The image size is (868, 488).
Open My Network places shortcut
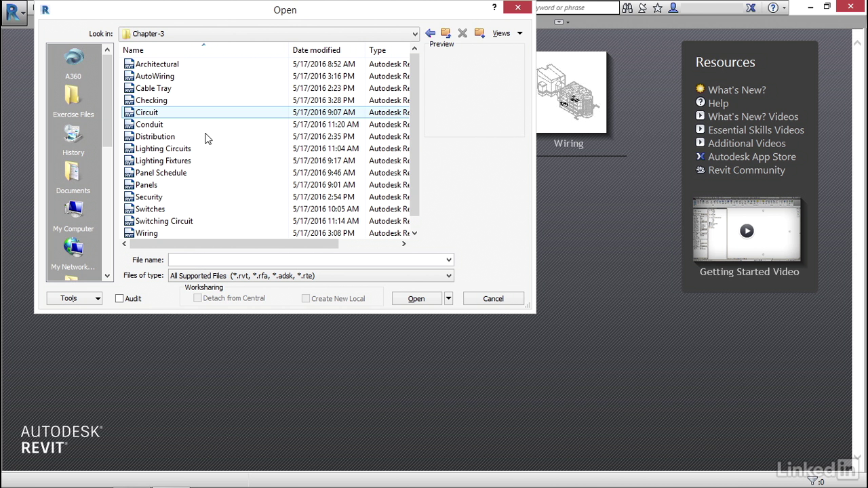tap(73, 254)
